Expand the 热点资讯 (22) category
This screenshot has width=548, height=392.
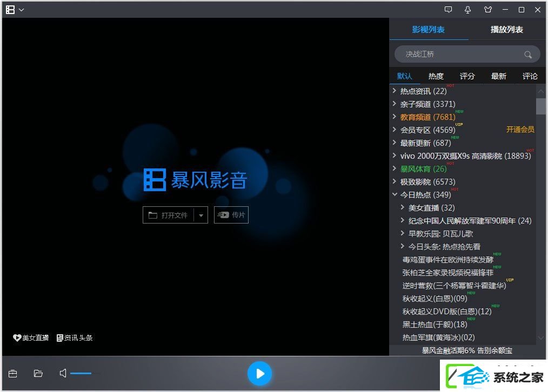pyautogui.click(x=395, y=91)
